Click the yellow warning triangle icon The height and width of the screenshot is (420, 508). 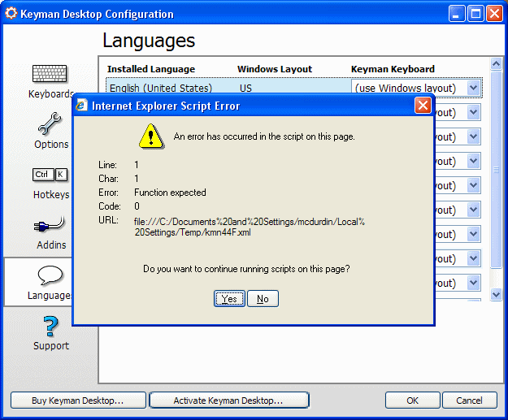point(151,136)
